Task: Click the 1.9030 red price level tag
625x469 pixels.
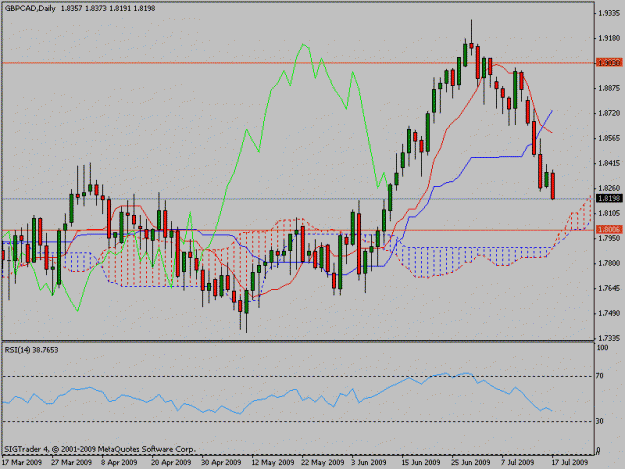Action: tap(609, 63)
